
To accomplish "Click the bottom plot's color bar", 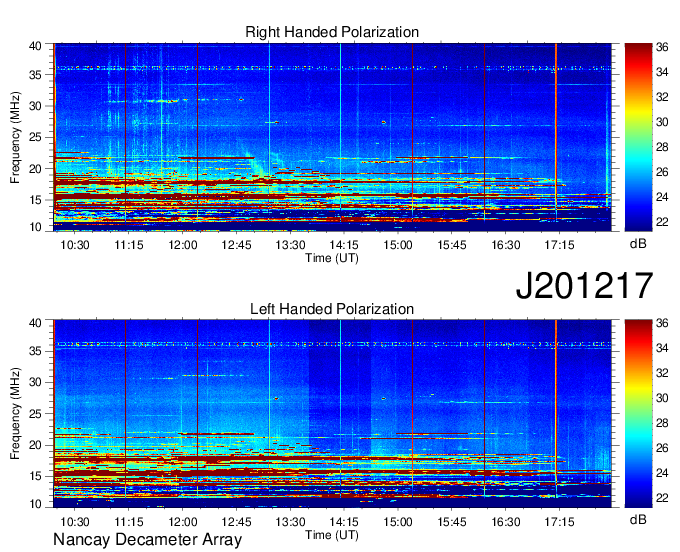I will (x=638, y=413).
